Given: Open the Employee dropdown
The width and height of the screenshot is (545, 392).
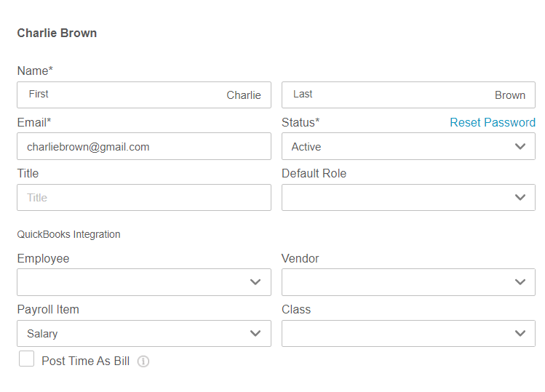Looking at the screenshot, I should point(144,282).
